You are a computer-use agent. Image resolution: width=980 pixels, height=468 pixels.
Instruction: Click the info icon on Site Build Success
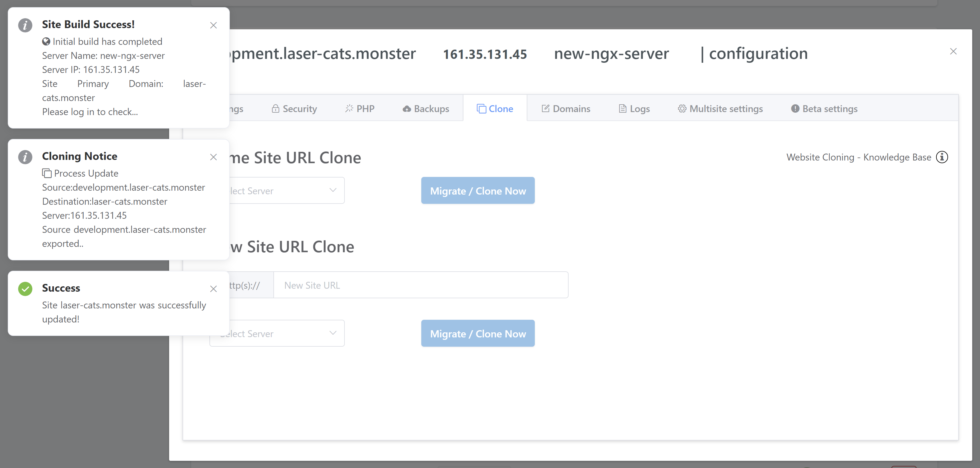point(25,25)
